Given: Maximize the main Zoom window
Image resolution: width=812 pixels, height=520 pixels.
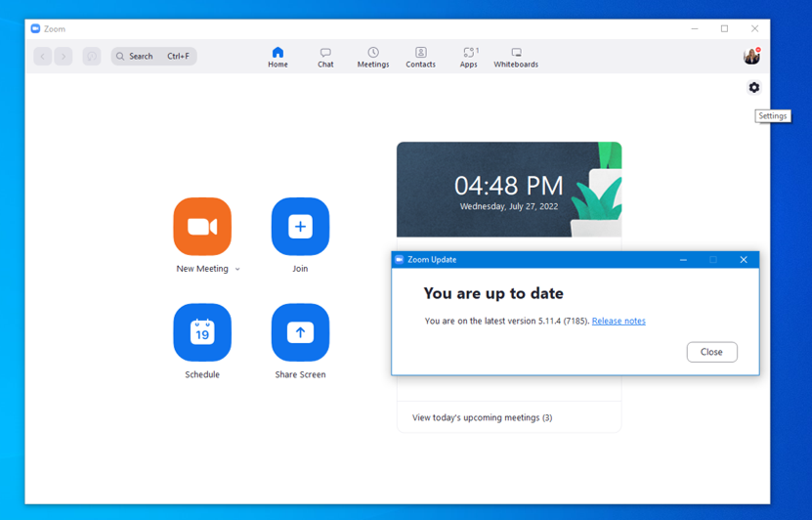Looking at the screenshot, I should (724, 28).
